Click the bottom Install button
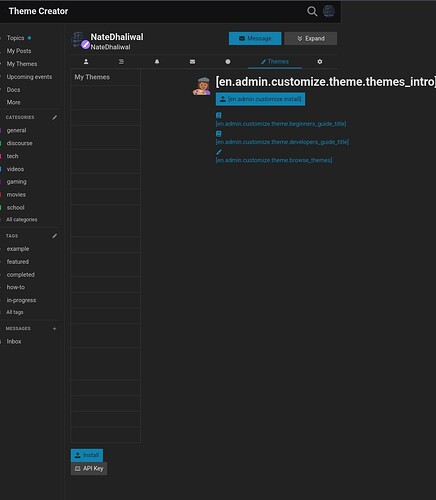Viewport: 436px width, 500px height. tap(87, 455)
